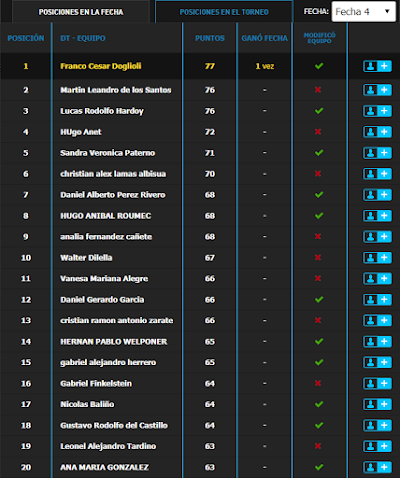Viewport: 400px width, 478px height.
Task: Select cristian ramon antonio zarate name
Action: click(x=117, y=321)
